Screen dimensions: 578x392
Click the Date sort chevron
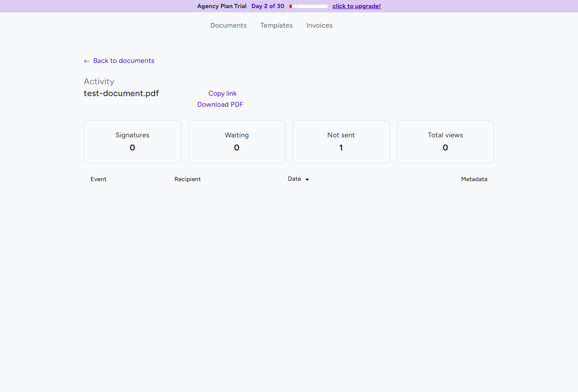307,179
